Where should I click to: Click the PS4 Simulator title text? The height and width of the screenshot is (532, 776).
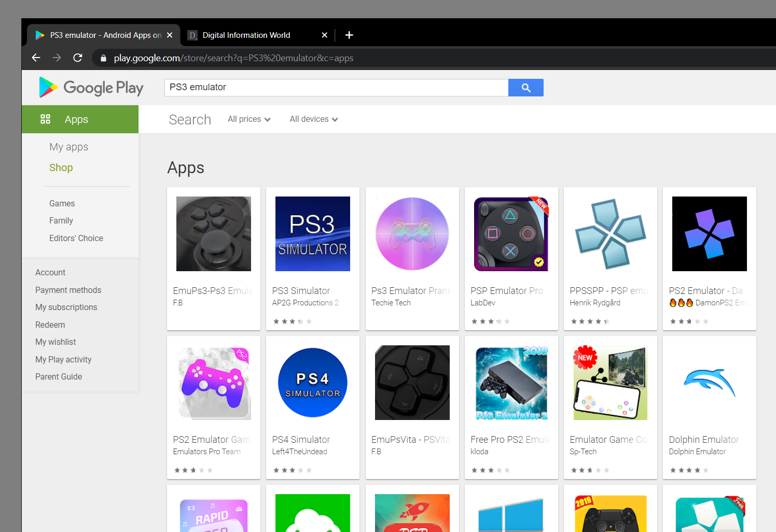tap(301, 440)
